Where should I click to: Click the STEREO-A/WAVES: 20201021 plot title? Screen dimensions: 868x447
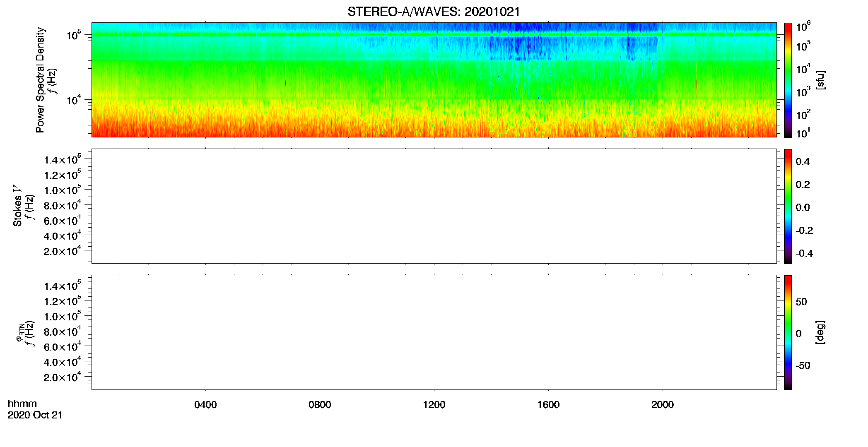pyautogui.click(x=434, y=12)
